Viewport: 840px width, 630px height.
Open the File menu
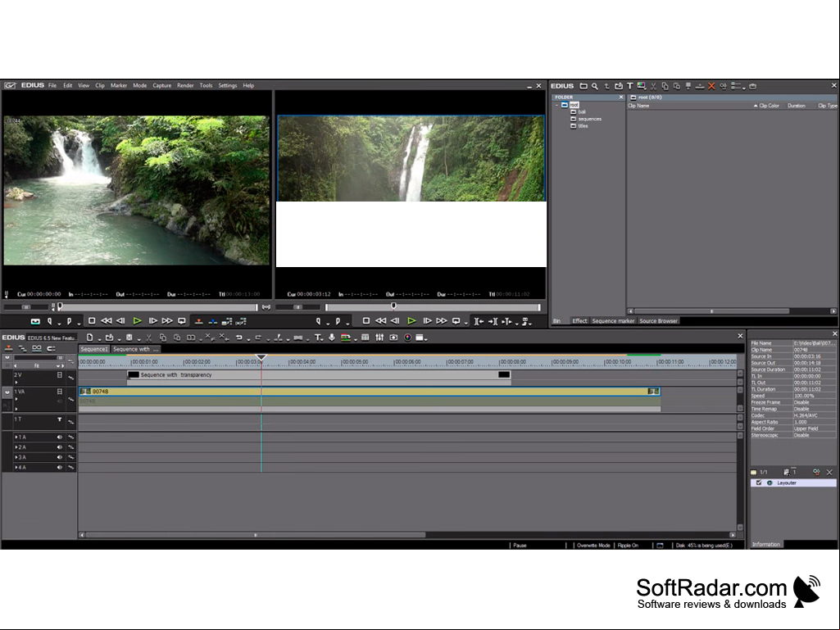click(52, 85)
